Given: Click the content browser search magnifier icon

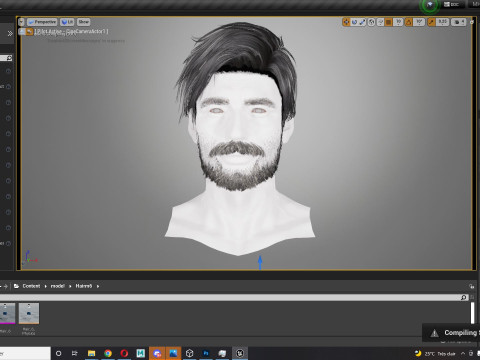Looking at the screenshot, I should 463,297.
